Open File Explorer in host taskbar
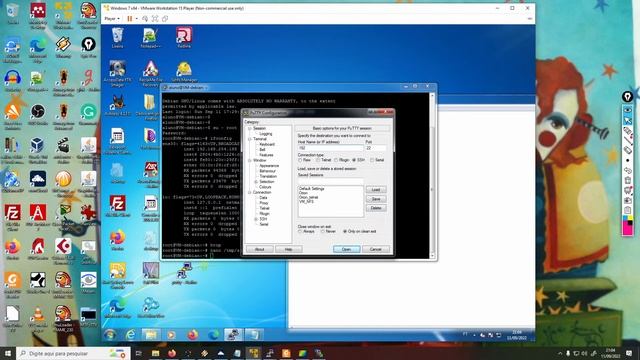The image size is (640, 360). [156, 353]
